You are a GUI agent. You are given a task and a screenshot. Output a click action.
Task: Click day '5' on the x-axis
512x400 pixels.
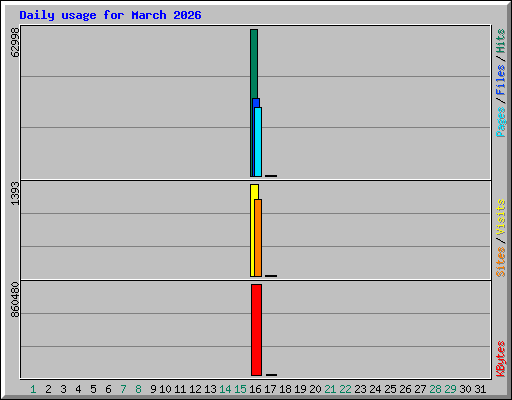pyautogui.click(x=93, y=389)
